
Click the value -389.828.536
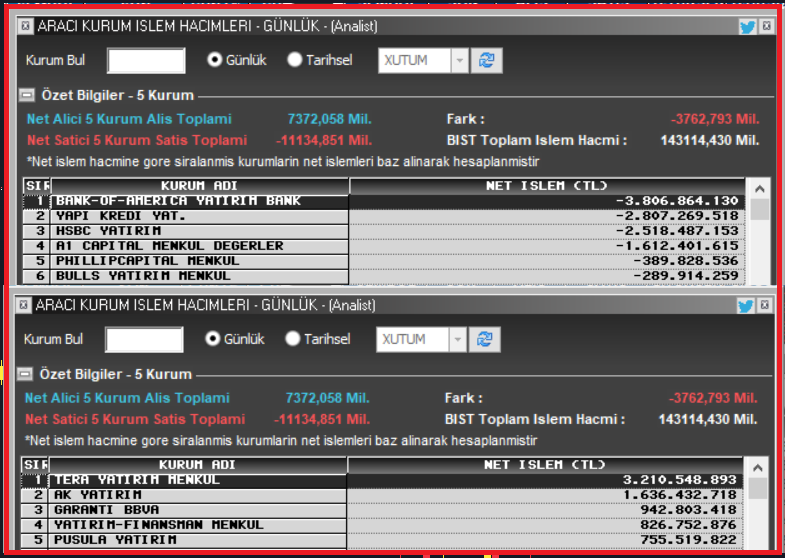pos(686,261)
